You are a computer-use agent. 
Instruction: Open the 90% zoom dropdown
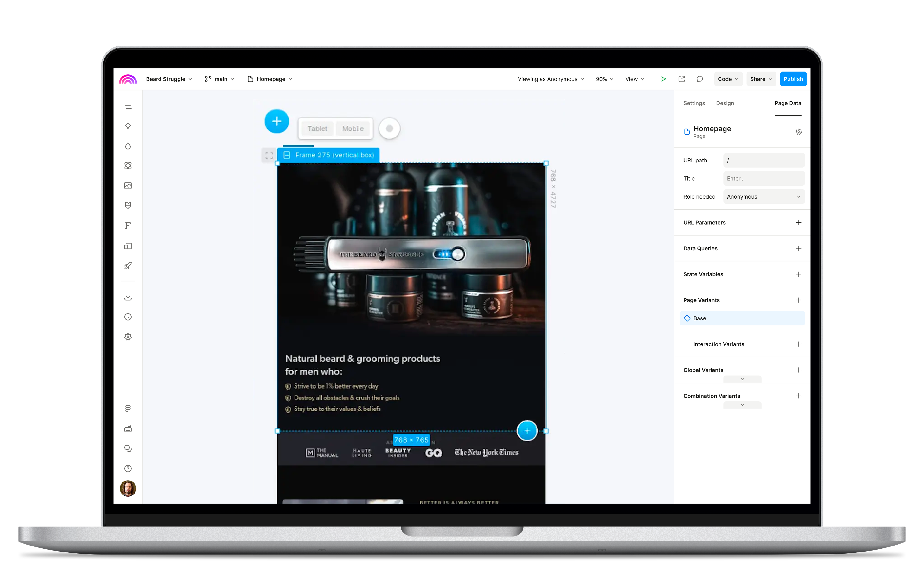pyautogui.click(x=604, y=79)
